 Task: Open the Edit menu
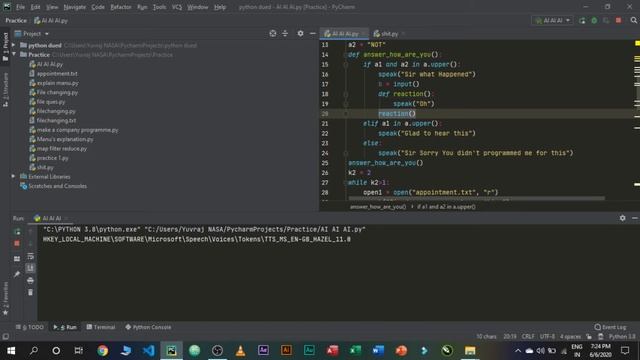point(35,7)
